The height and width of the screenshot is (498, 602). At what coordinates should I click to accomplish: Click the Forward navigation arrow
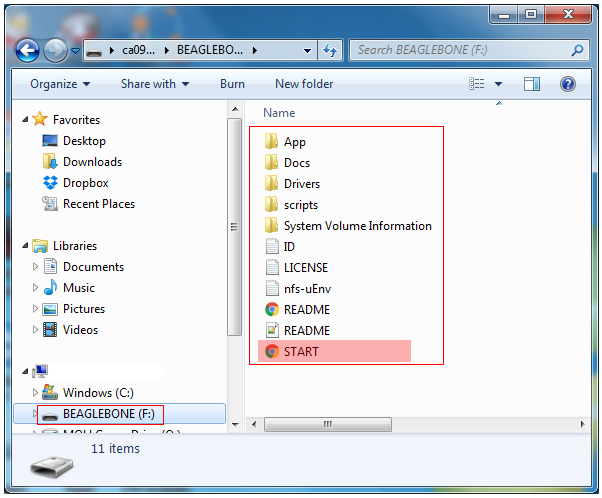click(x=55, y=50)
